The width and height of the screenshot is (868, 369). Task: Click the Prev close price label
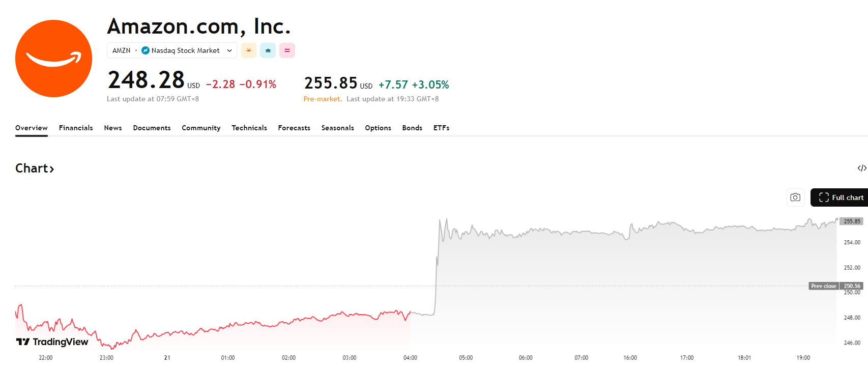[x=824, y=286]
